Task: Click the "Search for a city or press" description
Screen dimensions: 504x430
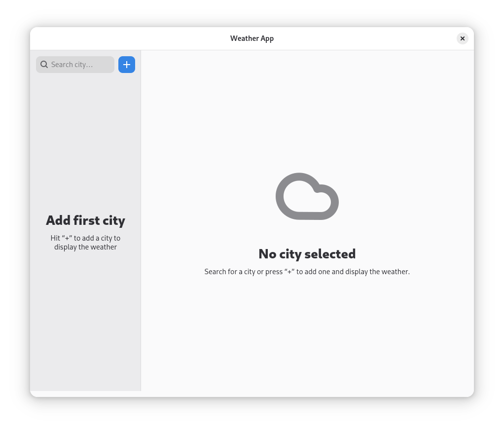Action: 307,272
